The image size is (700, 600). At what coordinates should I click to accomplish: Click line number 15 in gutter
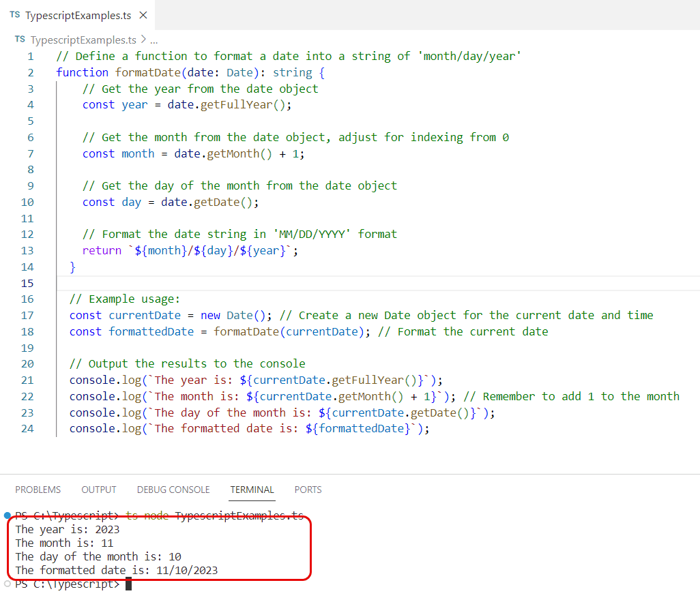tap(27, 283)
